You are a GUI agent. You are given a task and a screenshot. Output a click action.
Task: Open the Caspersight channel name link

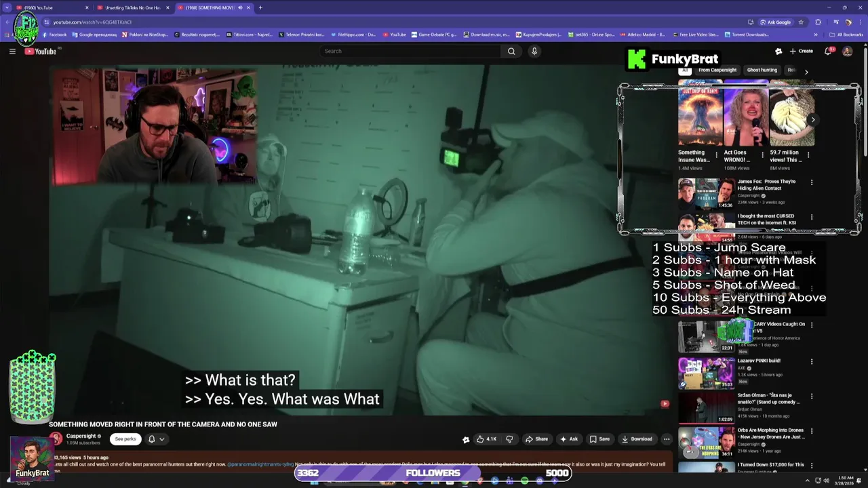click(x=81, y=436)
